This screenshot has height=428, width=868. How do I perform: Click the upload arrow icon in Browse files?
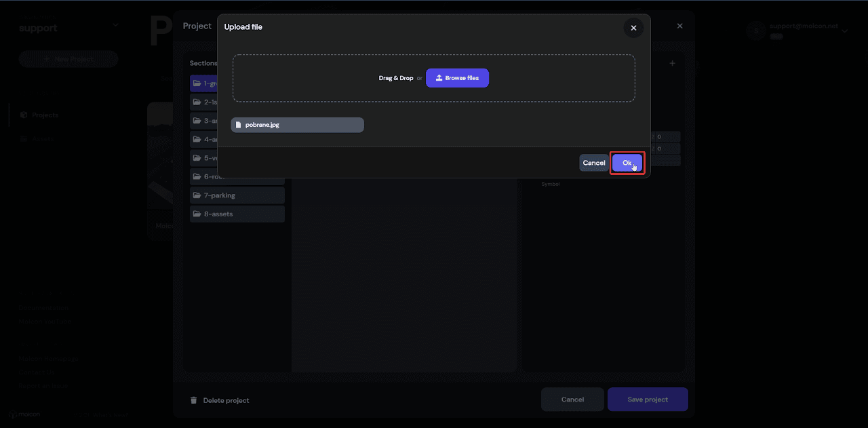coord(439,78)
